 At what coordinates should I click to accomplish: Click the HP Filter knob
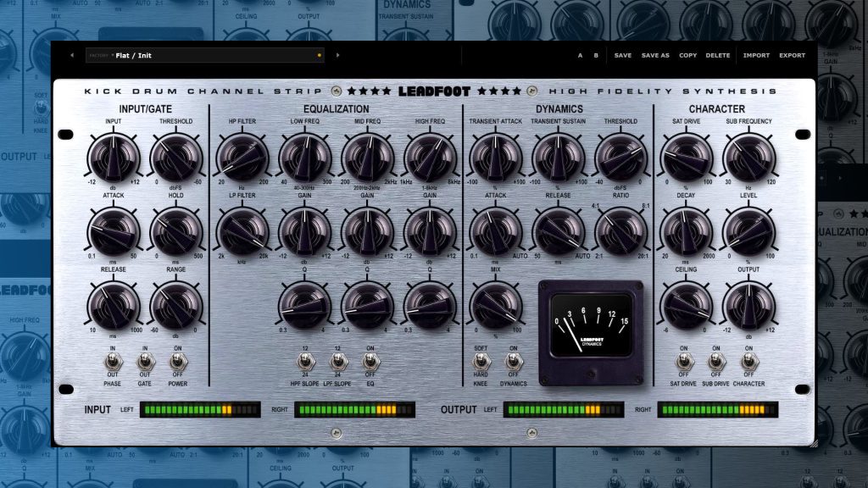[242, 158]
